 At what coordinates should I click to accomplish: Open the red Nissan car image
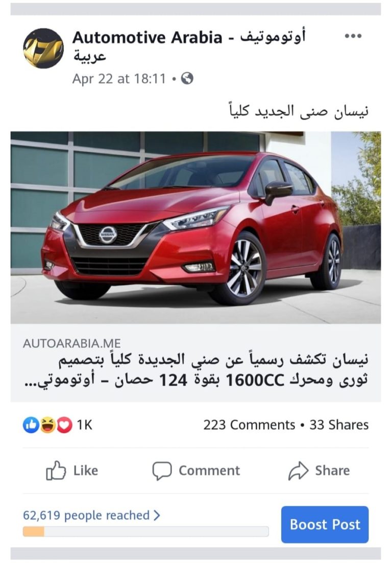(196, 228)
